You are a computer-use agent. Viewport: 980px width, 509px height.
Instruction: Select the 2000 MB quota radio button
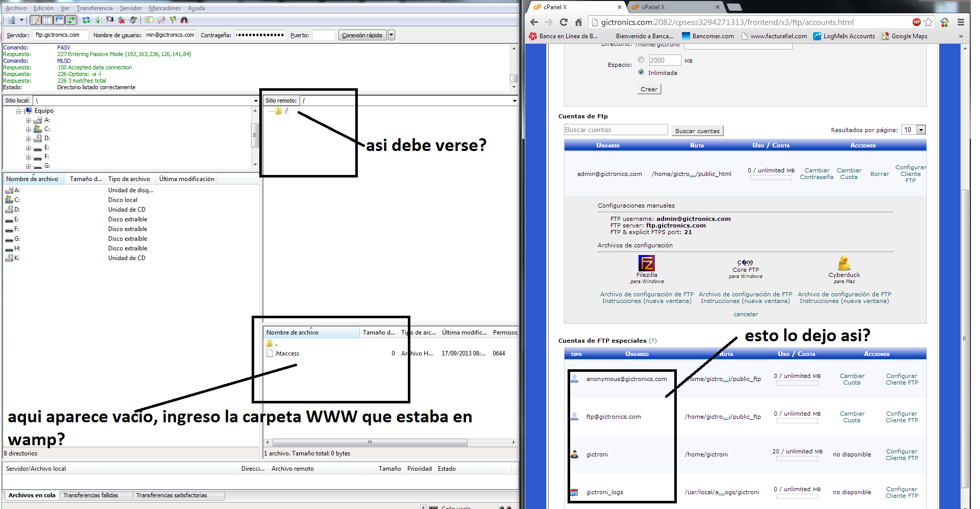[641, 60]
